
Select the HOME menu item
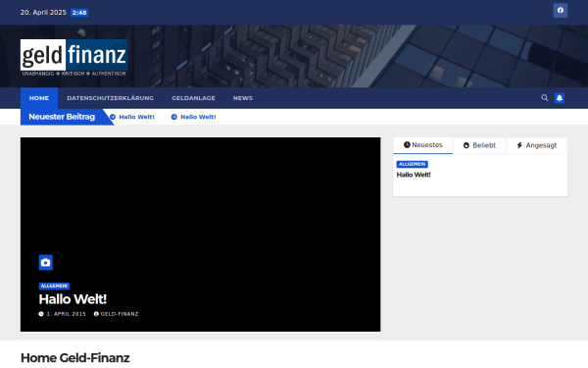pos(39,98)
